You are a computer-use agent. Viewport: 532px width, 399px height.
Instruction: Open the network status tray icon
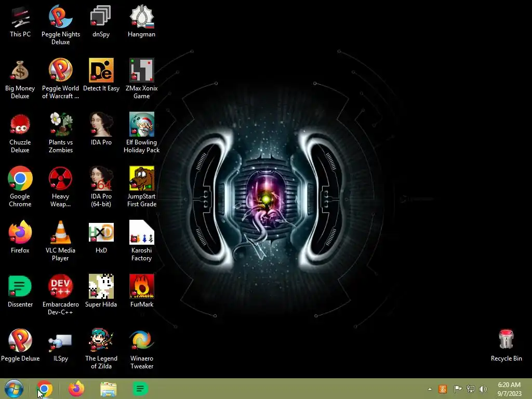coord(471,389)
